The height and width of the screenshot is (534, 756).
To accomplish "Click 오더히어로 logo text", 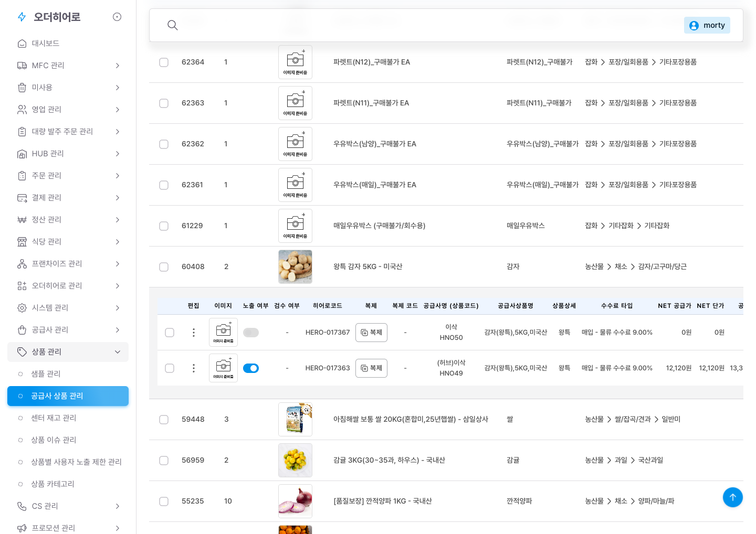I will [x=57, y=17].
